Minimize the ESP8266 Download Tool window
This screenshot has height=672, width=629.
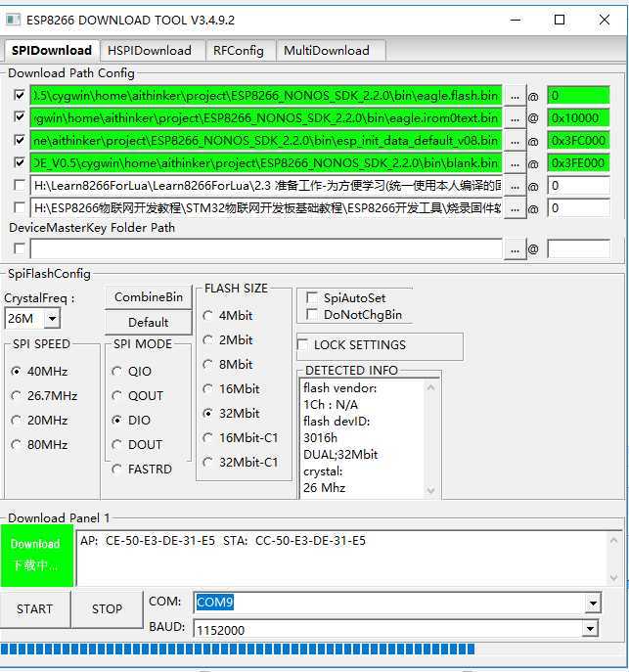click(x=516, y=20)
